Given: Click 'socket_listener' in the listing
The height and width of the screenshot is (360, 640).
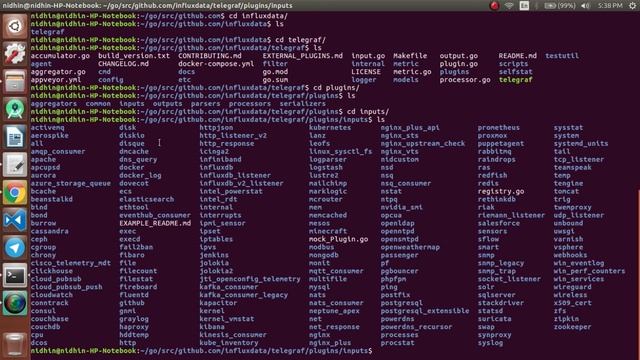Looking at the screenshot, I should (x=509, y=279).
